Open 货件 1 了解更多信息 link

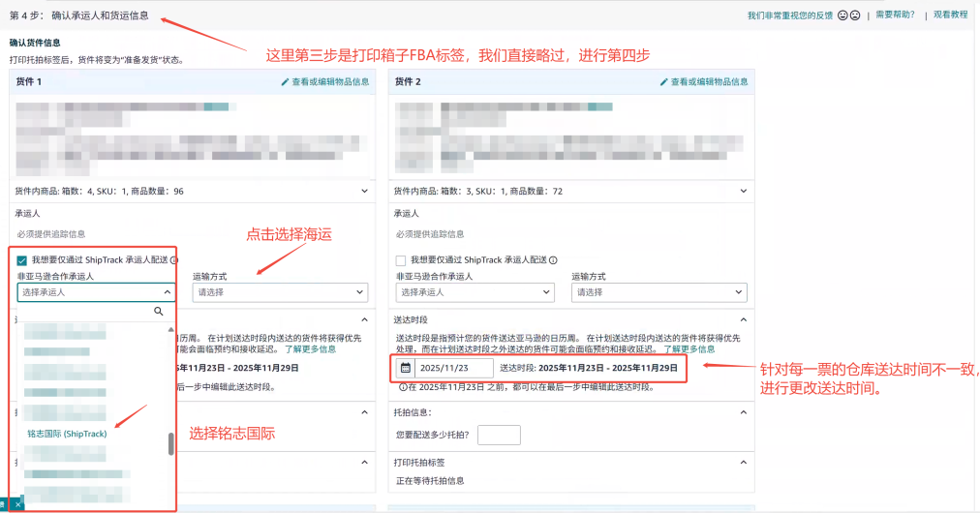pyautogui.click(x=310, y=349)
